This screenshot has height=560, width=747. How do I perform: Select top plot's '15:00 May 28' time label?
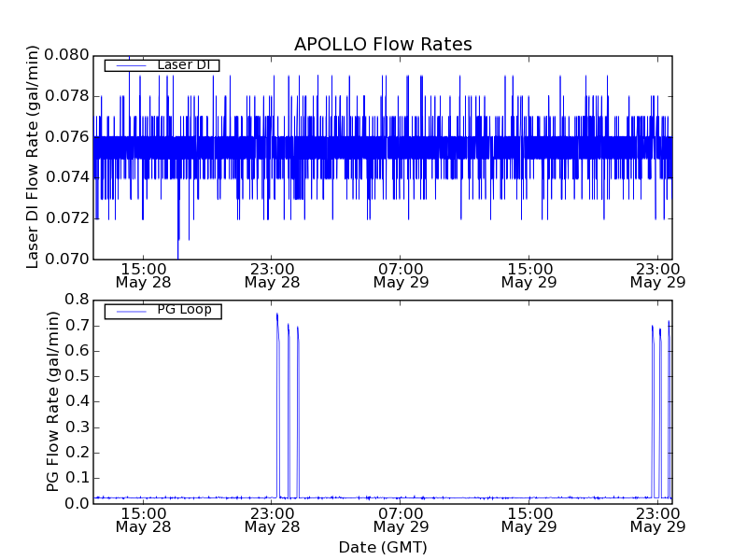(143, 273)
